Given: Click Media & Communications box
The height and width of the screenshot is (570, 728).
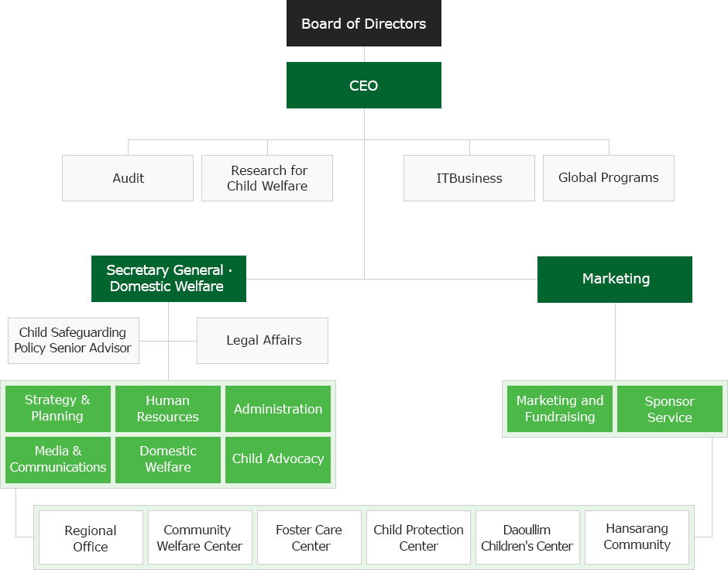Looking at the screenshot, I should [57, 459].
